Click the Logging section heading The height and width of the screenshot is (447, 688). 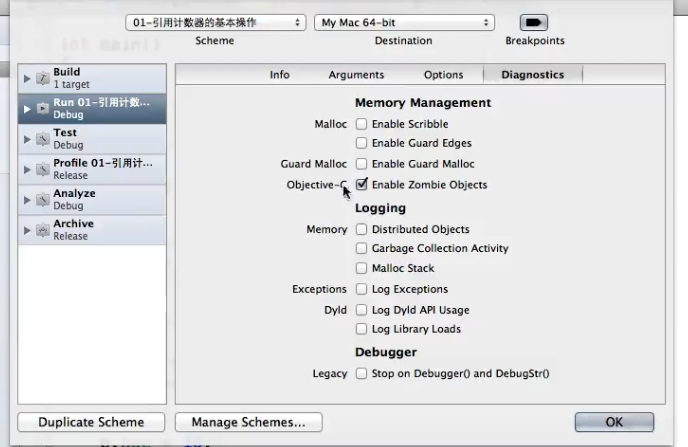[x=380, y=208]
